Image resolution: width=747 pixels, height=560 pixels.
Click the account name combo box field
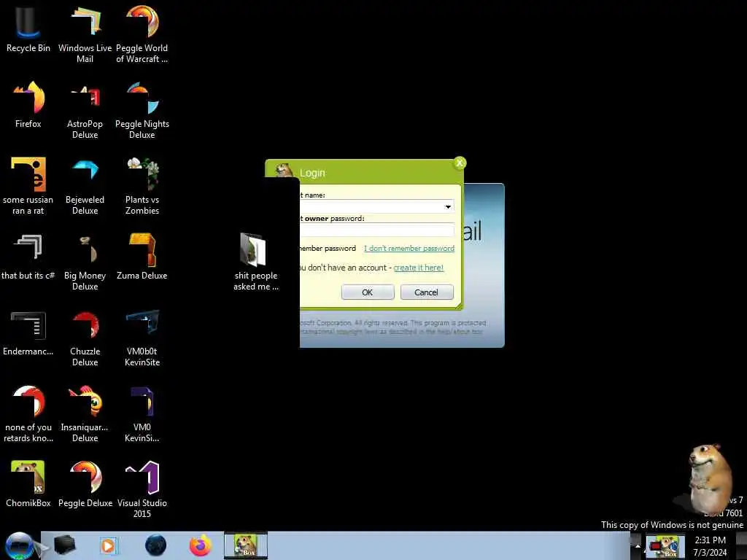[377, 206]
